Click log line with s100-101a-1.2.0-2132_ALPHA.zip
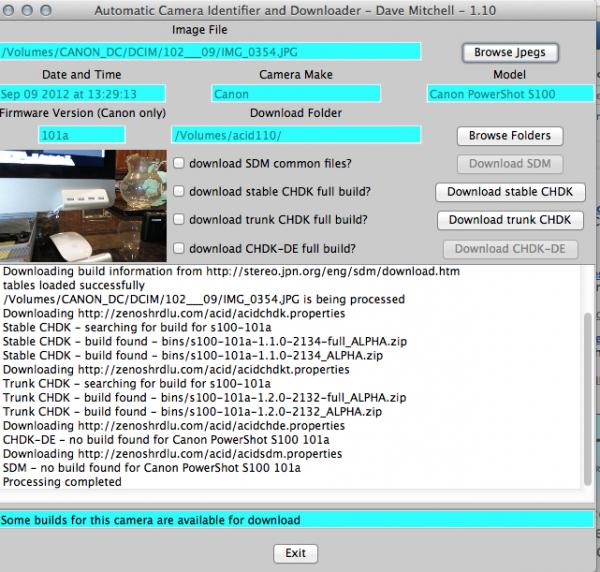The image size is (600, 572). 192,412
